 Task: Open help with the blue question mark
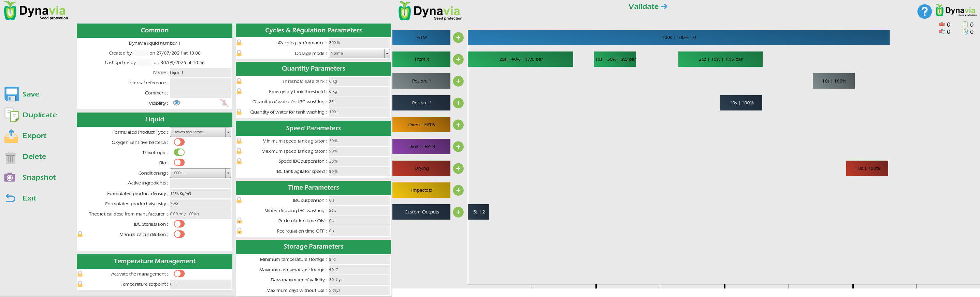pos(924,11)
